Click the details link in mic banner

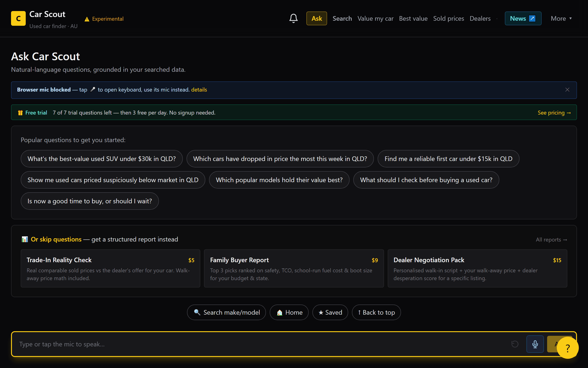pos(199,90)
